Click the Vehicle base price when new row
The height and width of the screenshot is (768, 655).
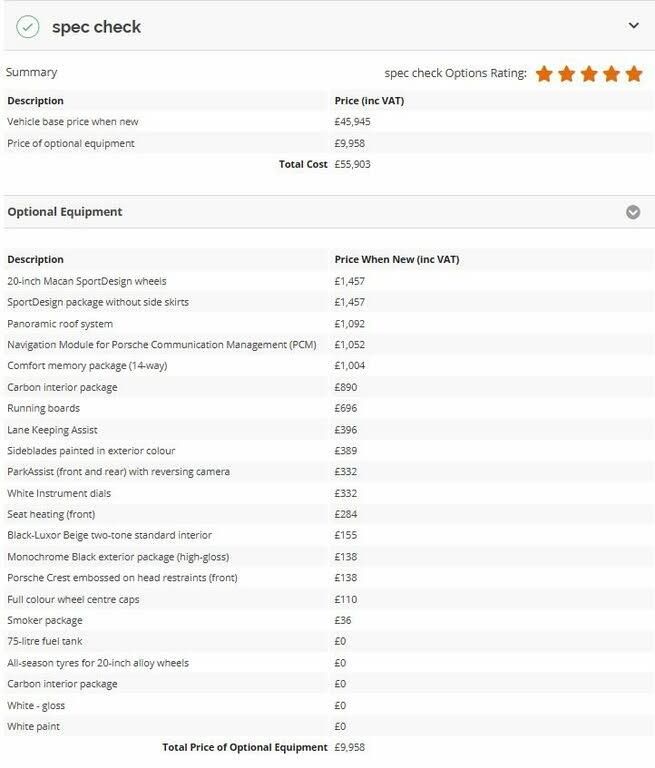[x=329, y=122]
